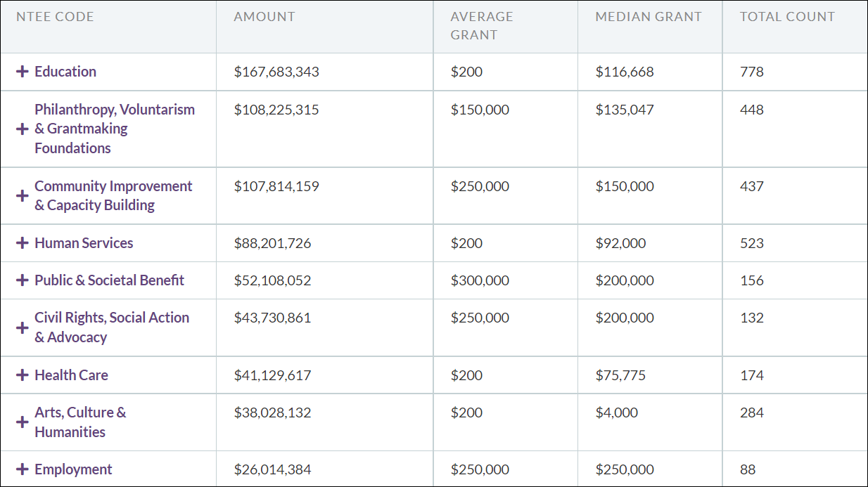This screenshot has width=868, height=487.
Task: Open the Human Services link
Action: click(x=84, y=243)
